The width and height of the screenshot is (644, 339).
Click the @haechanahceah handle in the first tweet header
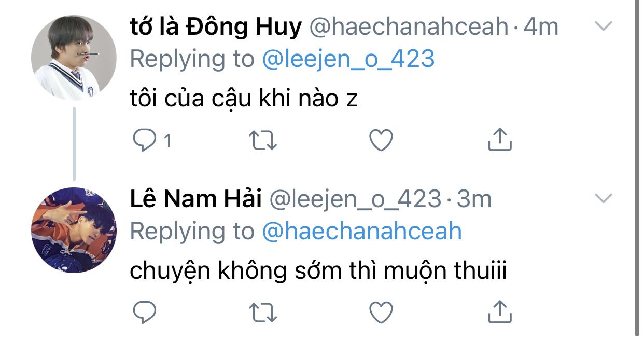point(409,27)
